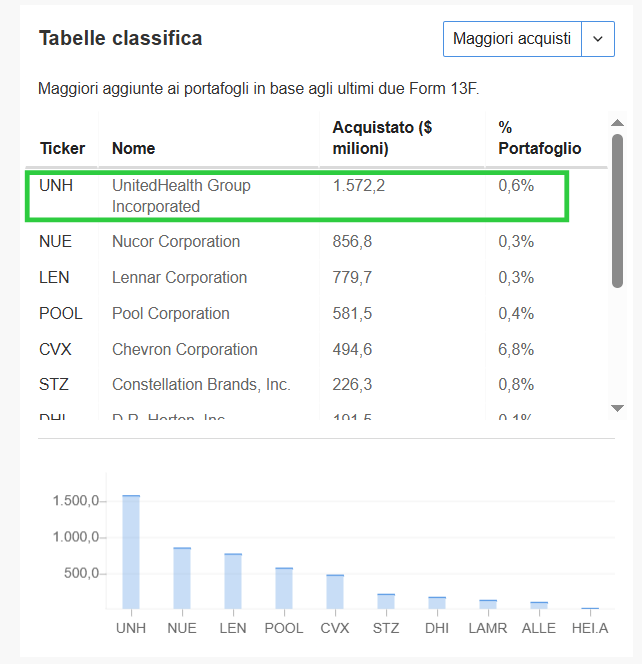Viewport: 642px width, 664px height.
Task: Select the NUE ticker cell
Action: point(55,241)
